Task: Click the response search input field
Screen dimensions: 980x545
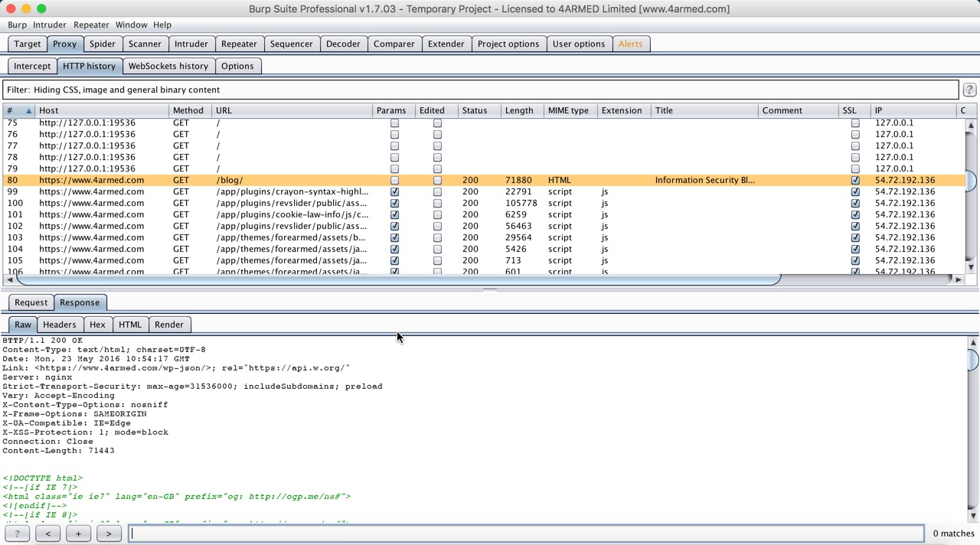Action: 526,534
